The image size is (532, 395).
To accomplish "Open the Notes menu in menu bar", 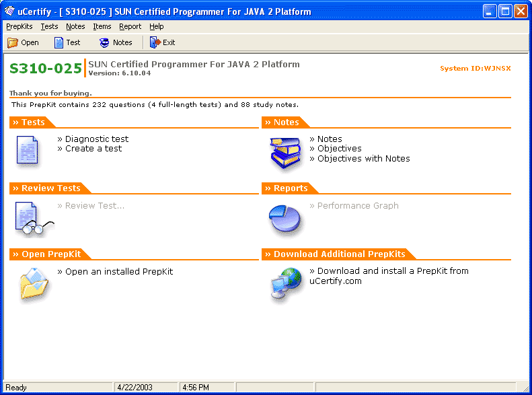I will (75, 26).
